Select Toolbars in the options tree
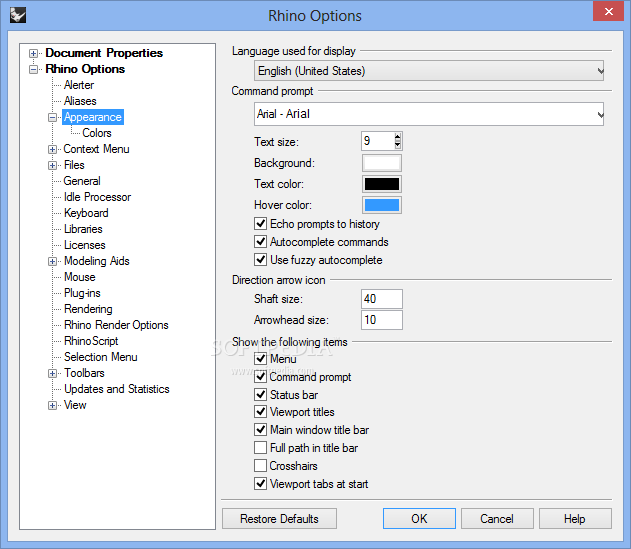This screenshot has width=631, height=549. [84, 374]
